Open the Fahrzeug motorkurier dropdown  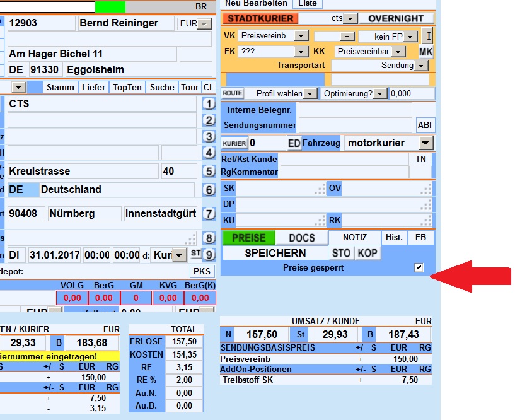tap(425, 143)
